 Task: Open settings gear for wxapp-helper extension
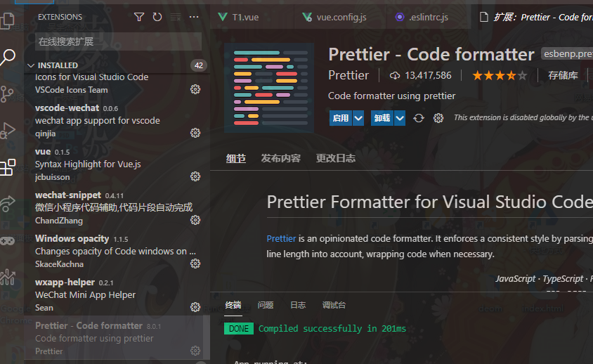tap(195, 307)
